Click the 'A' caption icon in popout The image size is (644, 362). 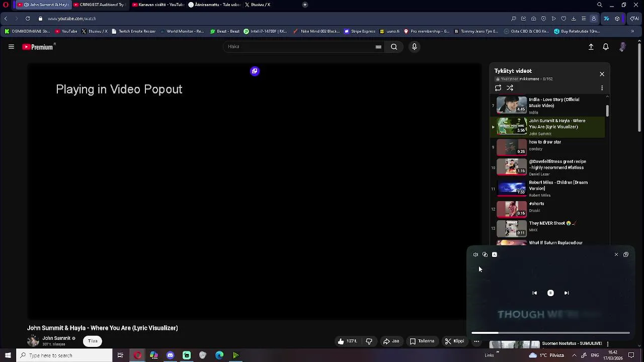click(x=495, y=255)
